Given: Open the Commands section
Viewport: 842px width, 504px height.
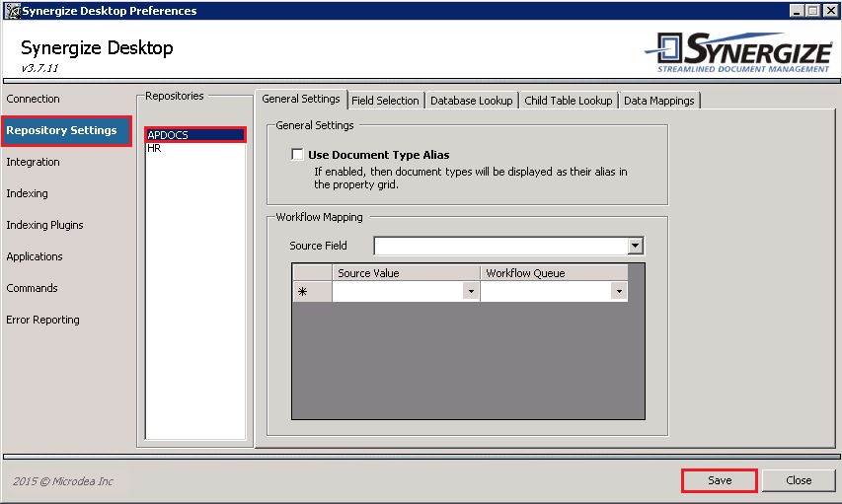Looking at the screenshot, I should coord(32,288).
